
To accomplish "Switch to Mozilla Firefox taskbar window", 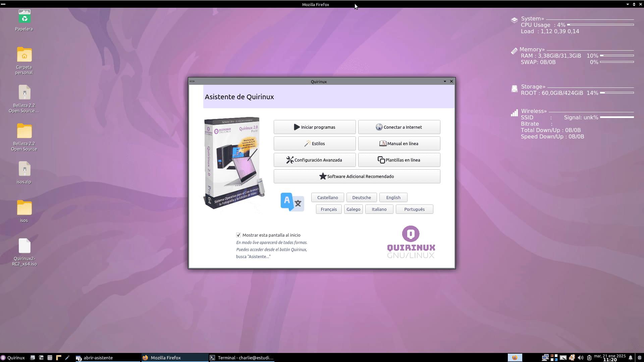I will pyautogui.click(x=174, y=358).
